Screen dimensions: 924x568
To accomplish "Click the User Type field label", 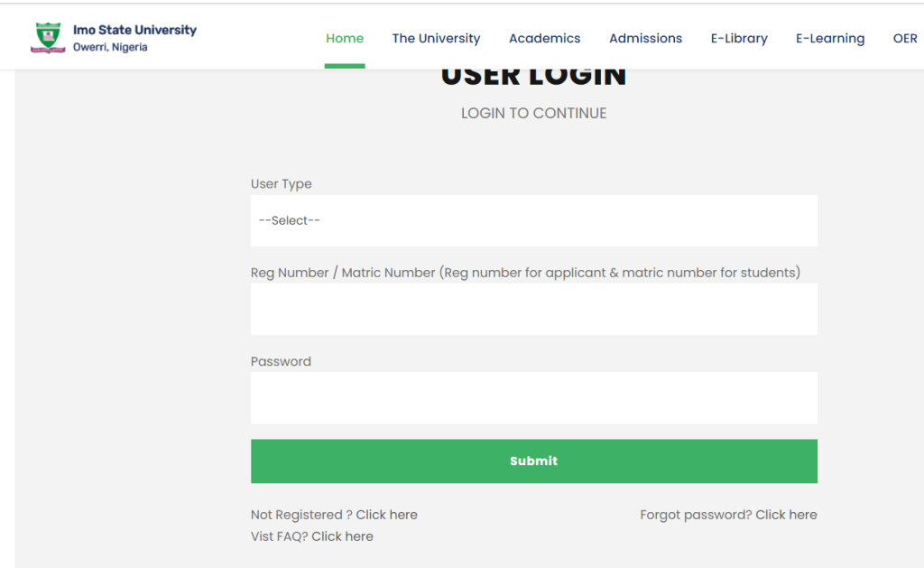I will [281, 183].
